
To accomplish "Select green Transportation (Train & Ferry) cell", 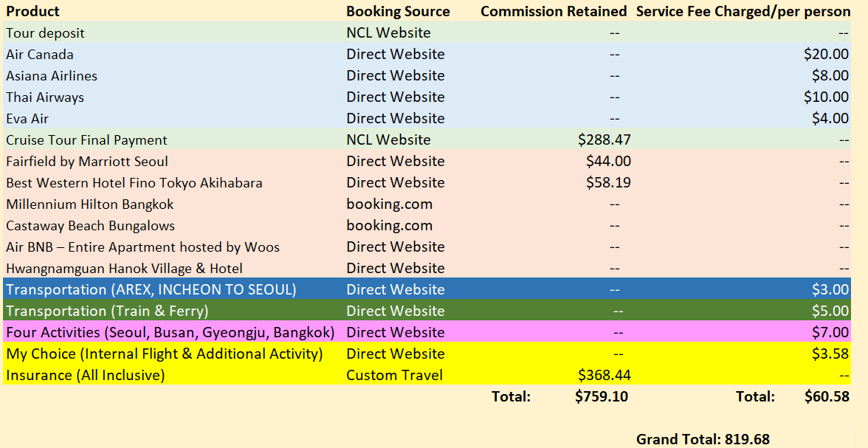I will [x=107, y=311].
